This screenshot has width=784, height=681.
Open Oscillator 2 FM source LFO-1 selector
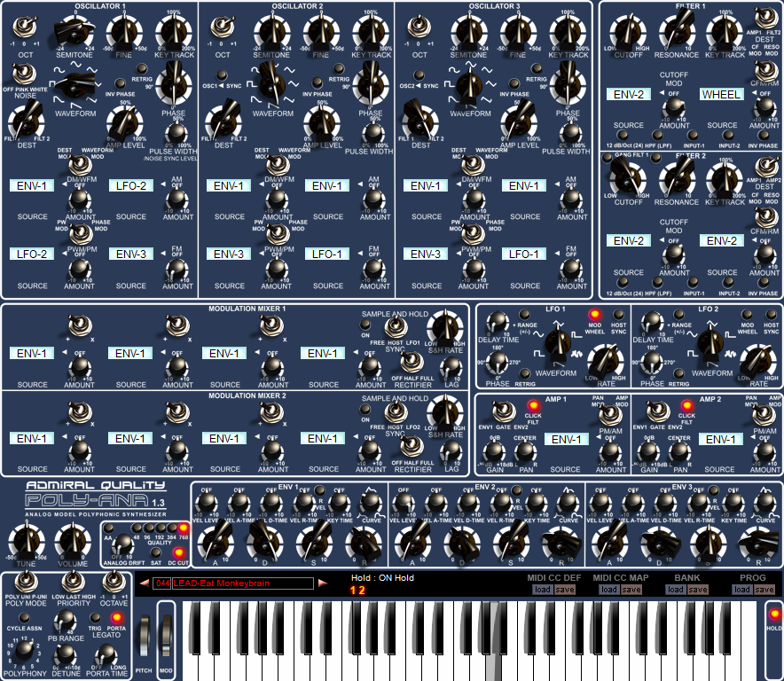point(327,254)
